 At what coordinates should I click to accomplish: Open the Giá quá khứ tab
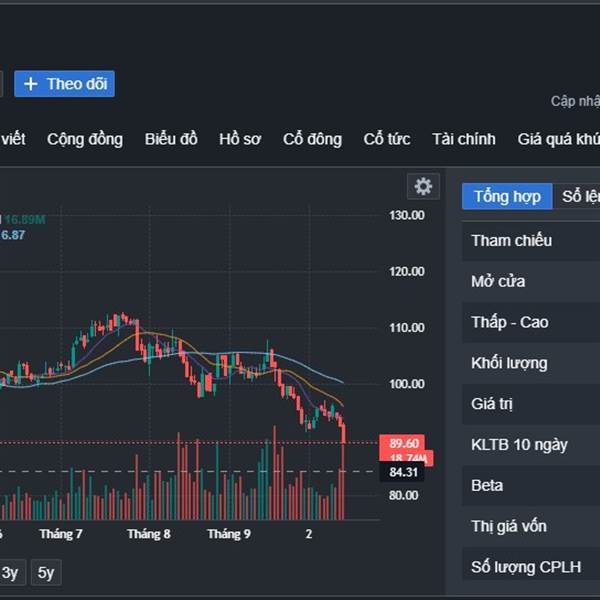coord(558,139)
